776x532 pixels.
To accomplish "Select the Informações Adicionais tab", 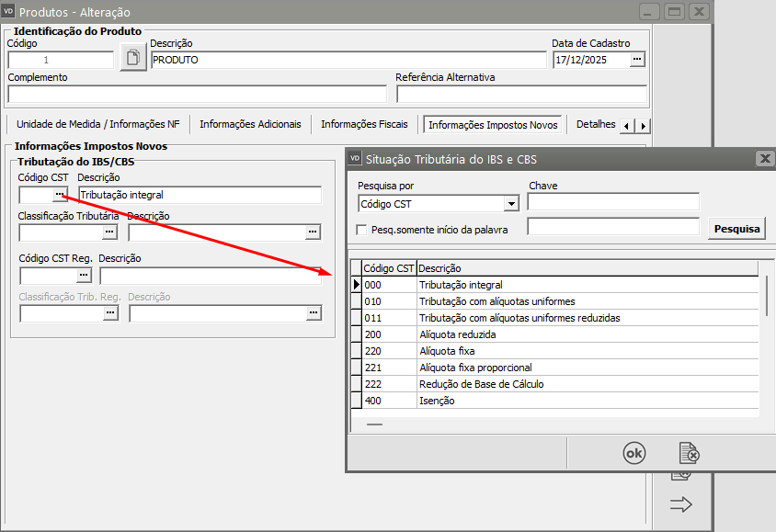I will (x=250, y=124).
